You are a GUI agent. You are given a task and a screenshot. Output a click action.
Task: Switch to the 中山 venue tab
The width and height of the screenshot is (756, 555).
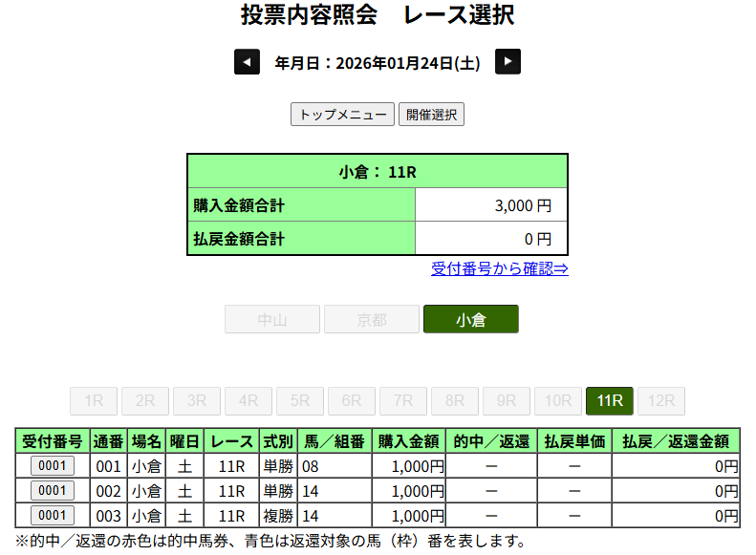272,320
